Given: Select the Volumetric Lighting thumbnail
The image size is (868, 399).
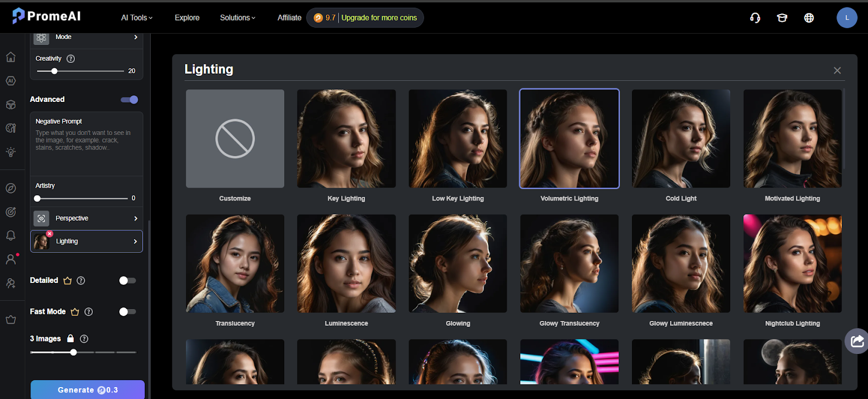Looking at the screenshot, I should tap(569, 139).
